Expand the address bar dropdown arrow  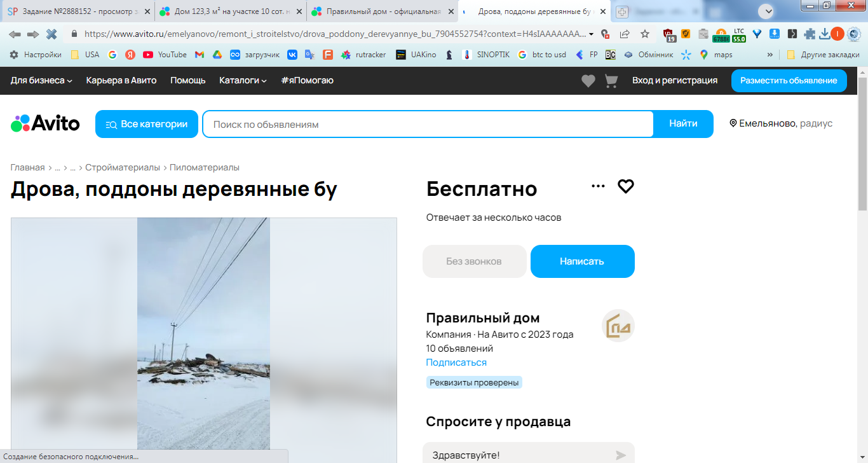coord(592,34)
